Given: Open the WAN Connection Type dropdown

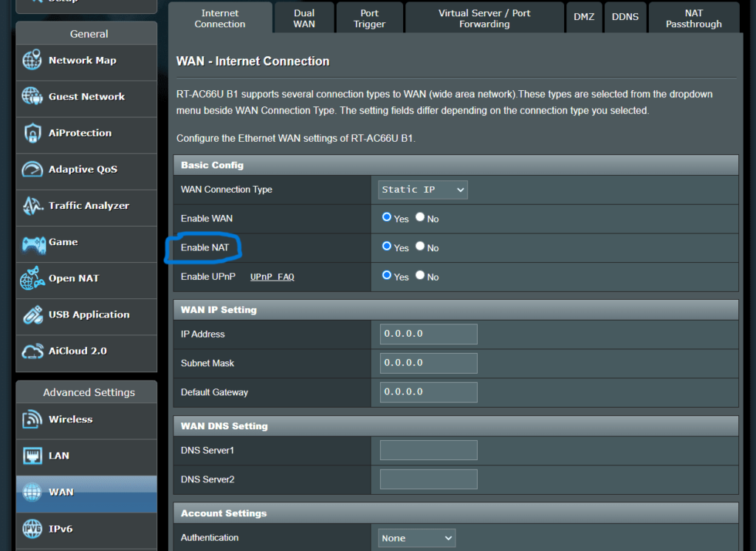Looking at the screenshot, I should click(423, 190).
